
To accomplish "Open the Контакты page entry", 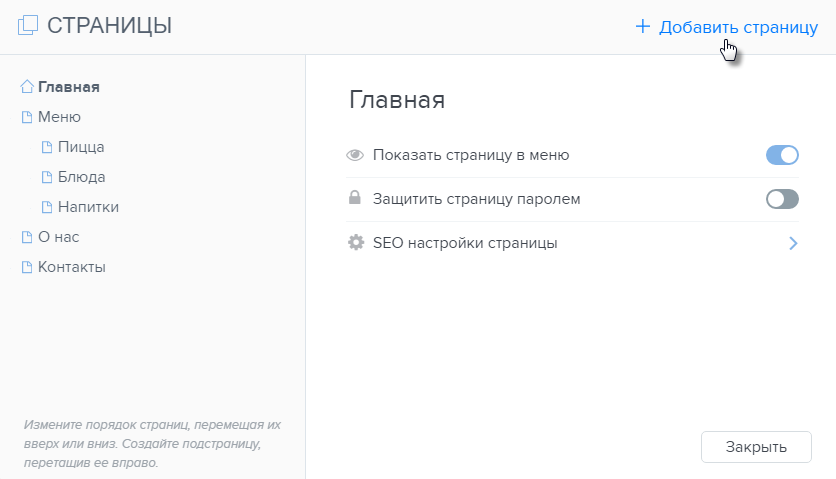I will [71, 267].
